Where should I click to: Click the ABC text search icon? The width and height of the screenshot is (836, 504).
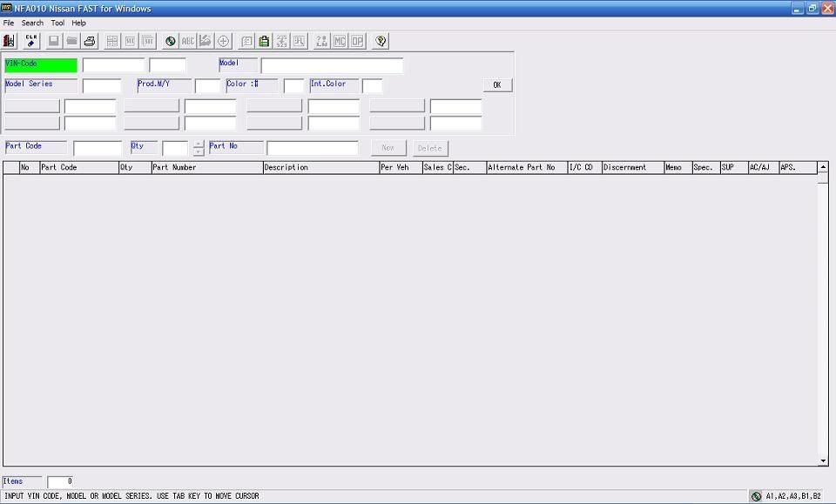(x=188, y=41)
